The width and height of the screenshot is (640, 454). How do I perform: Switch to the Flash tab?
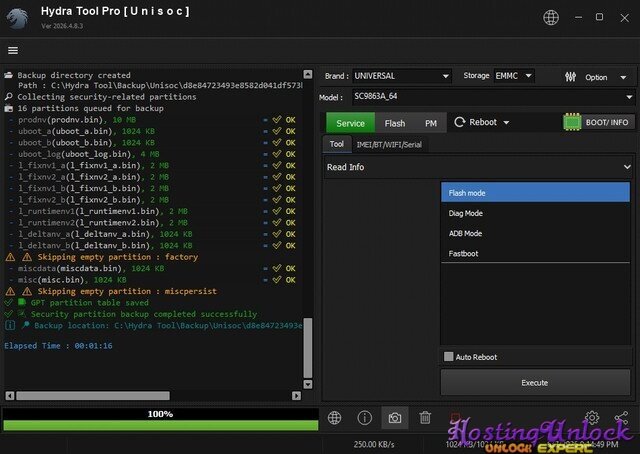[x=395, y=123]
